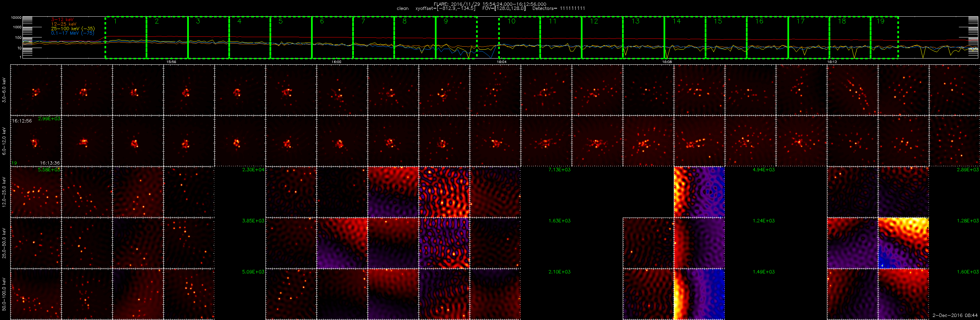
Task: Click the '6.0-12.0 keV' row label
Action: (x=4, y=141)
